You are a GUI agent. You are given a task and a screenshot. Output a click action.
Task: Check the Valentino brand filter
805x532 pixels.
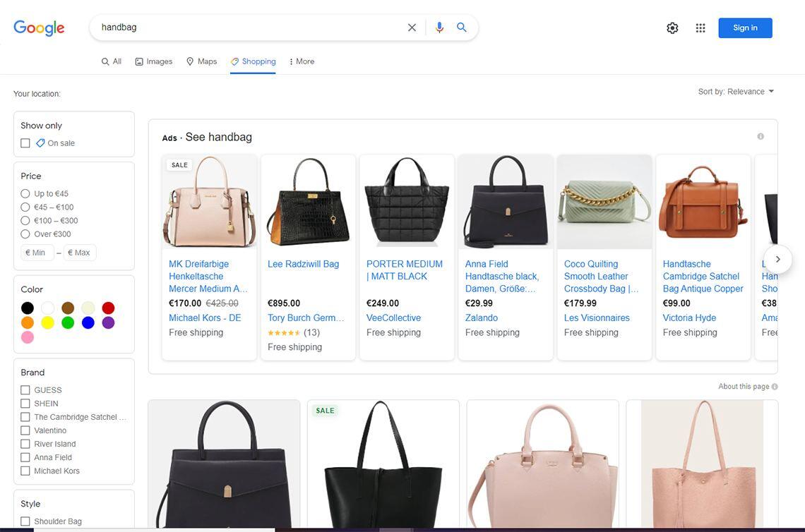point(25,430)
